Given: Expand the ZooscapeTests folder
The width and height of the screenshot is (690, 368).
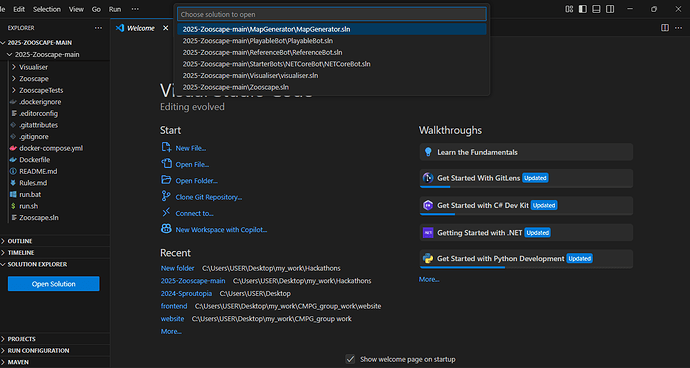Looking at the screenshot, I should click(14, 90).
